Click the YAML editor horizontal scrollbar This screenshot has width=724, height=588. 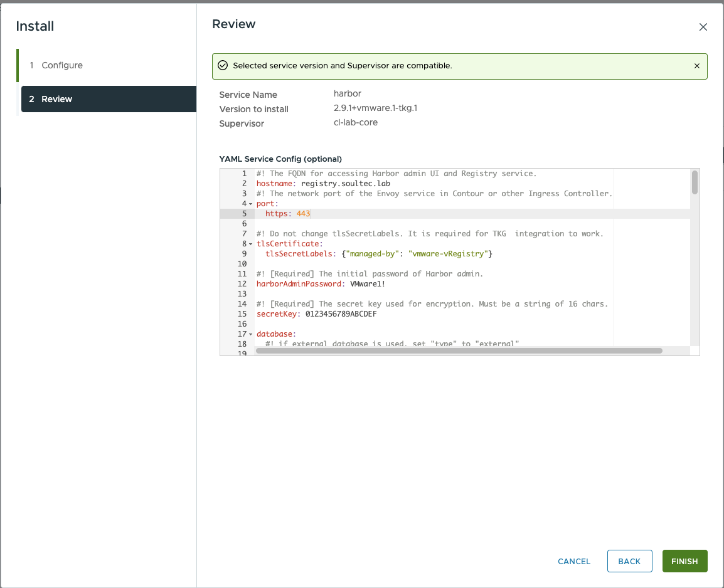[459, 351]
